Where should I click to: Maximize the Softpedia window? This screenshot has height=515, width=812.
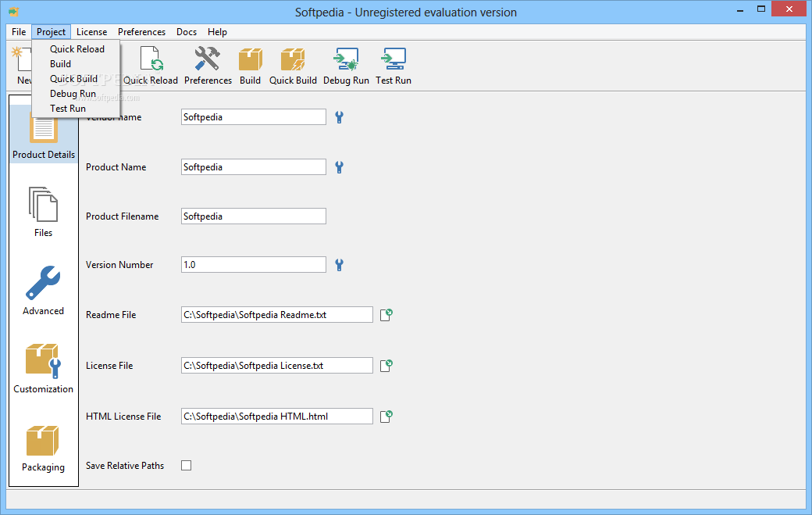tap(760, 9)
